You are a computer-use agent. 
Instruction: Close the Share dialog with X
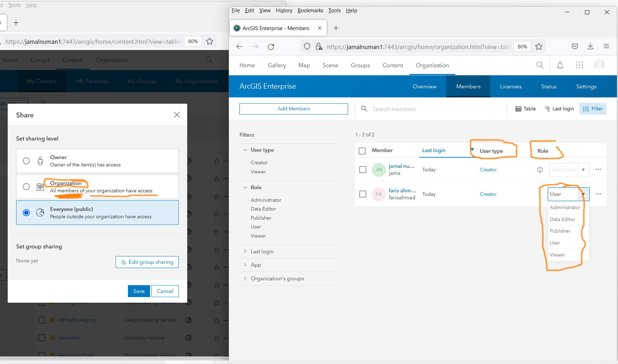(x=177, y=115)
